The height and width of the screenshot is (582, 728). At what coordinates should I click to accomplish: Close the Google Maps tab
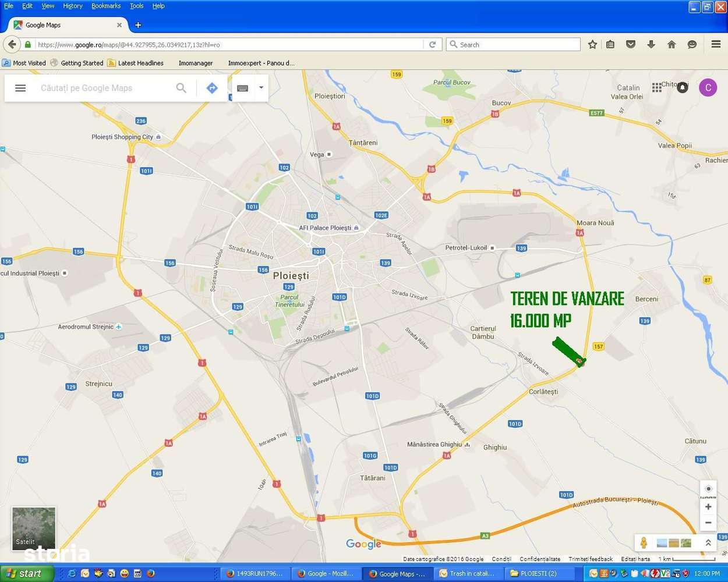(119, 25)
